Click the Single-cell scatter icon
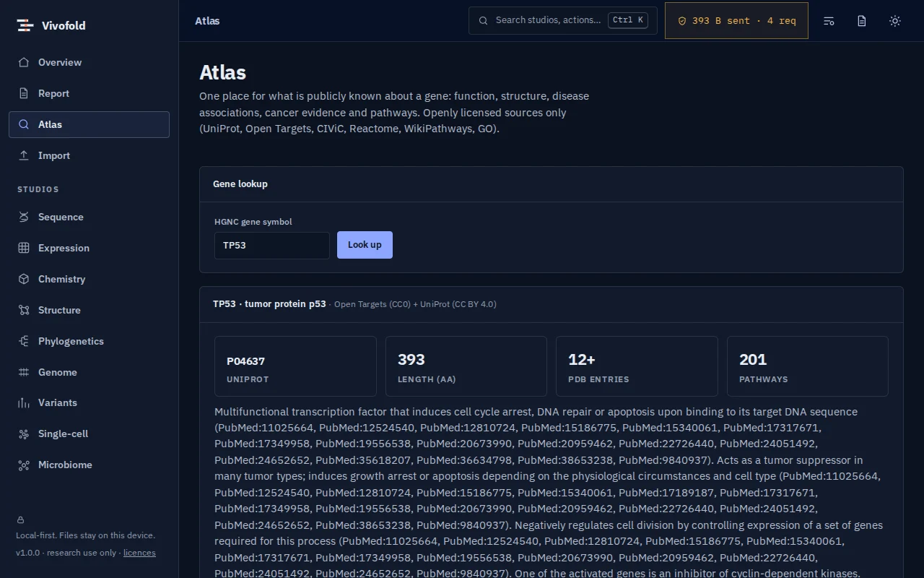The image size is (924, 578). coord(24,433)
